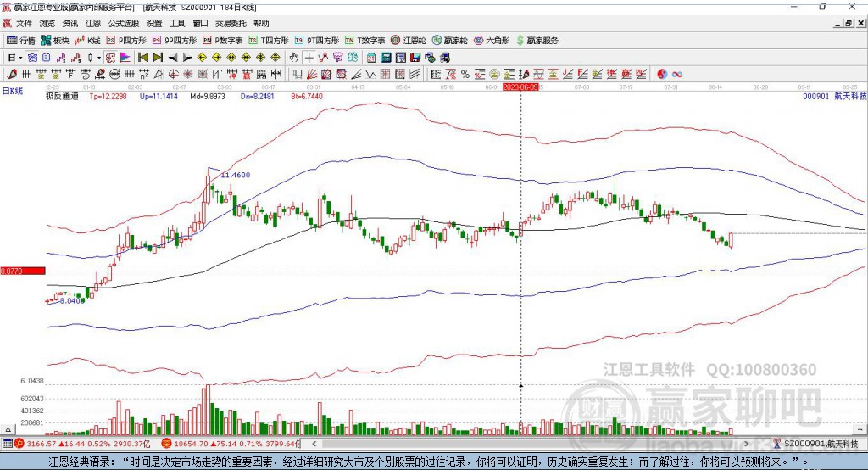
Task: Open the T数字表 tool
Action: (364, 41)
